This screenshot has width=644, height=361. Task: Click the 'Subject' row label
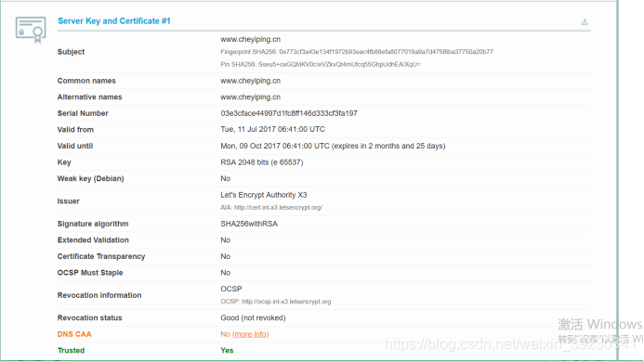click(x=71, y=52)
